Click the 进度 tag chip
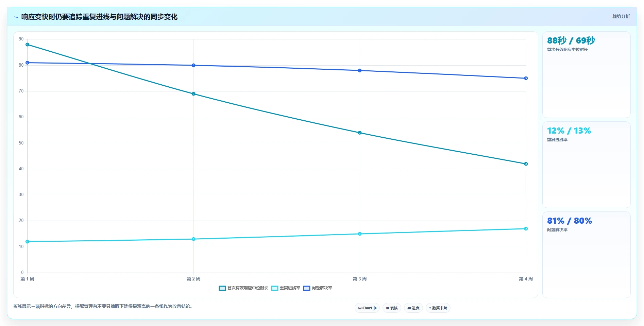Image resolution: width=644 pixels, height=326 pixels. click(x=413, y=308)
